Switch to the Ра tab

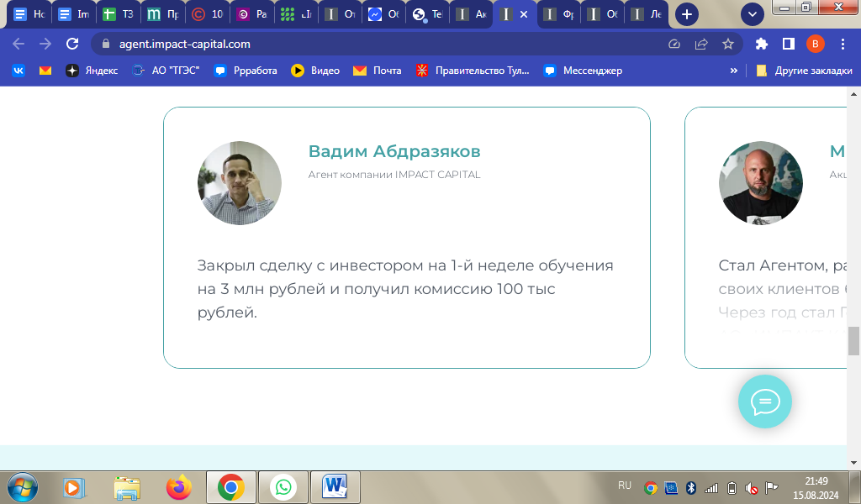(251, 14)
